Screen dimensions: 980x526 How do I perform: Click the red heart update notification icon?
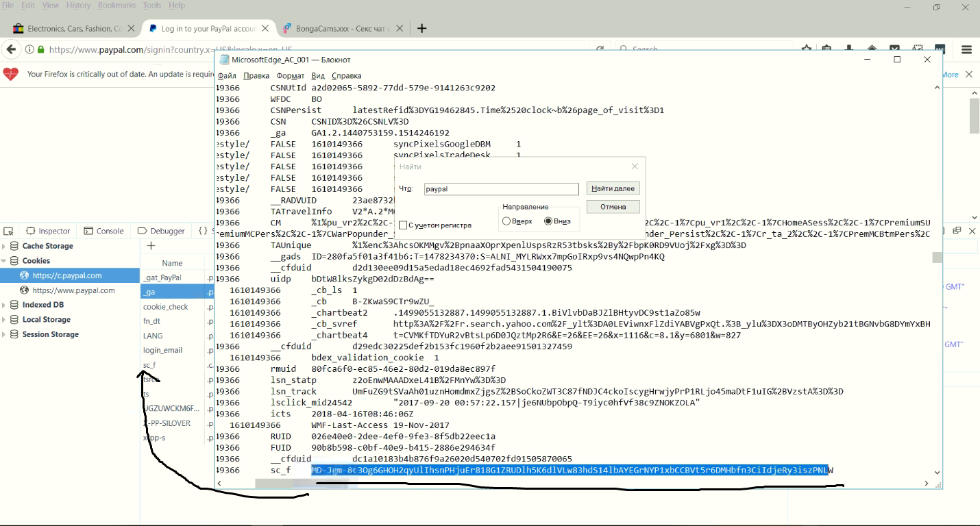[11, 74]
